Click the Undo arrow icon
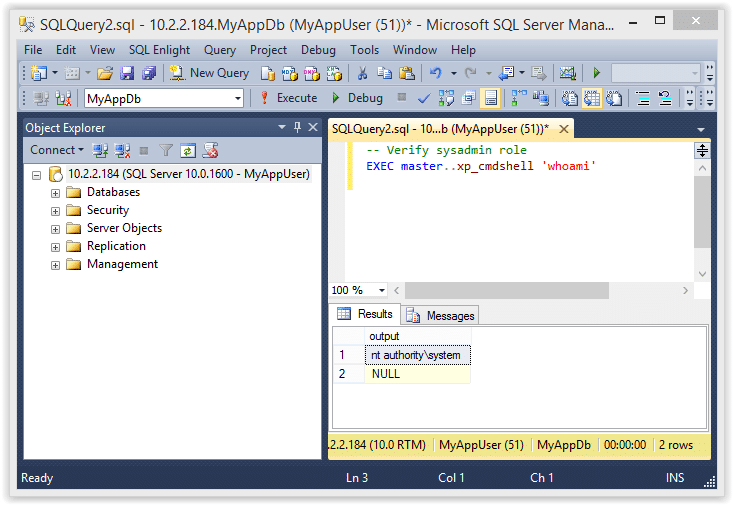 [x=436, y=73]
